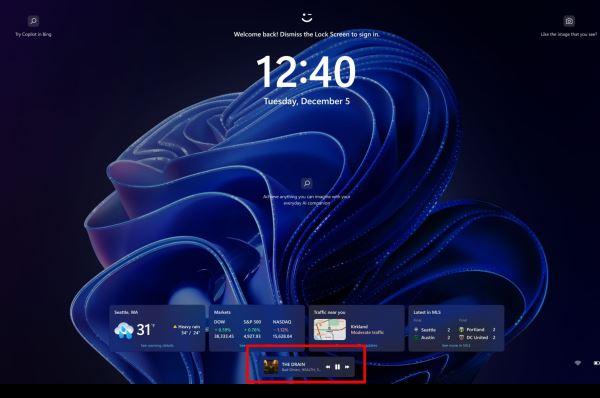Click 'See more in MLS' link
Screen dimensions: 600x398
click(456, 346)
